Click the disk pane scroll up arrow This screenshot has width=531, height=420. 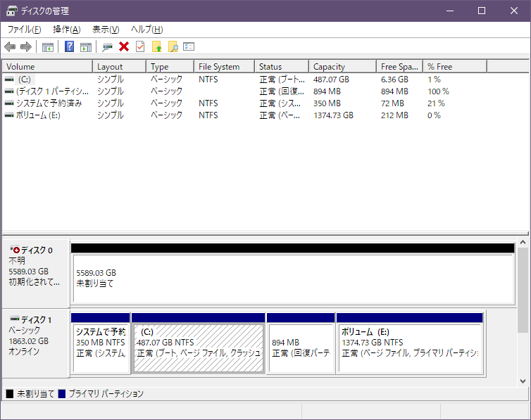tap(523, 242)
